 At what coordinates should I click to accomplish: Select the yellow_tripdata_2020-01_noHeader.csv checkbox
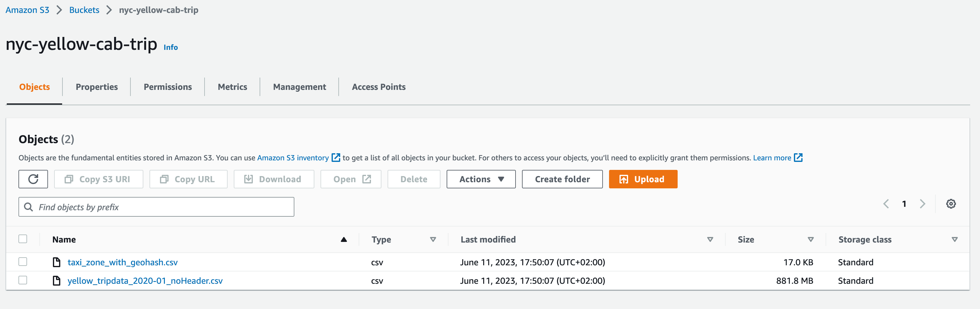click(23, 280)
